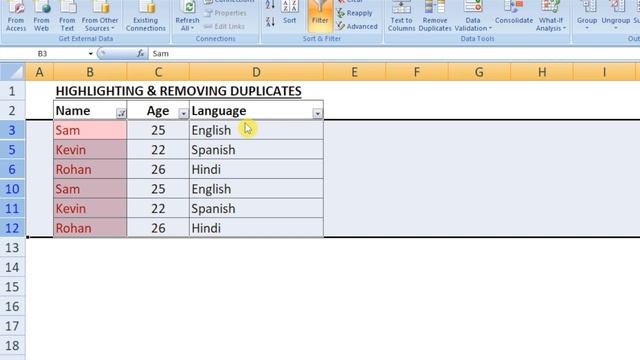Select column B header

[x=90, y=72]
